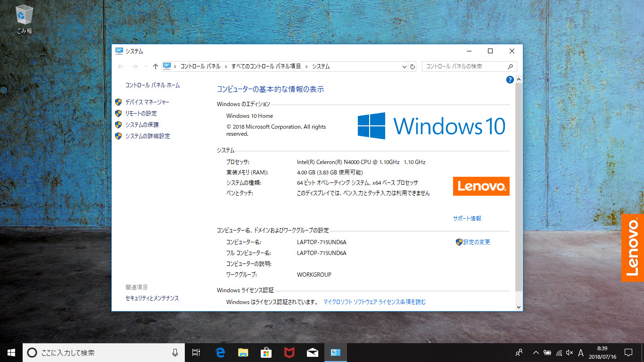Open recent locations dropdown arrow
The image size is (644, 362).
[x=146, y=66]
